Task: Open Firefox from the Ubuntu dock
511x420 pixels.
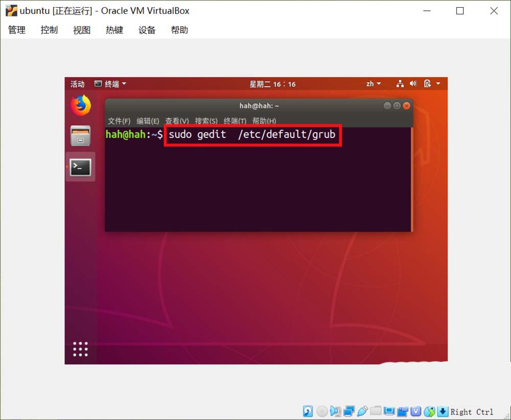Action: 81,105
